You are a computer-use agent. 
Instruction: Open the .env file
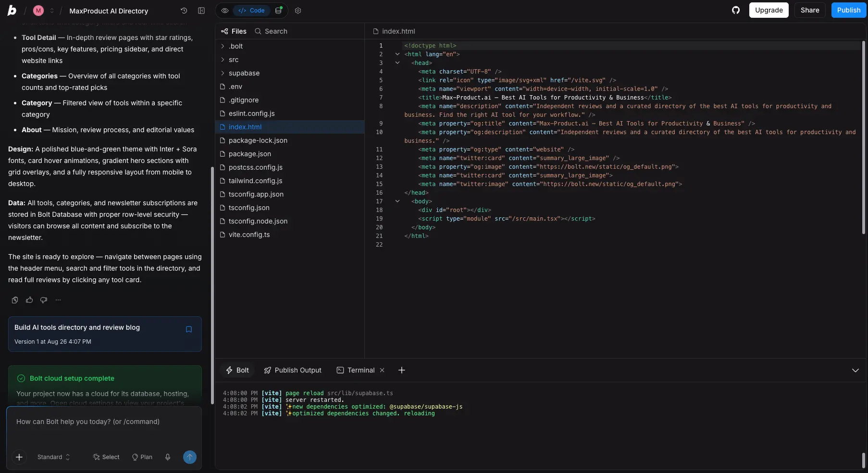pos(290,87)
